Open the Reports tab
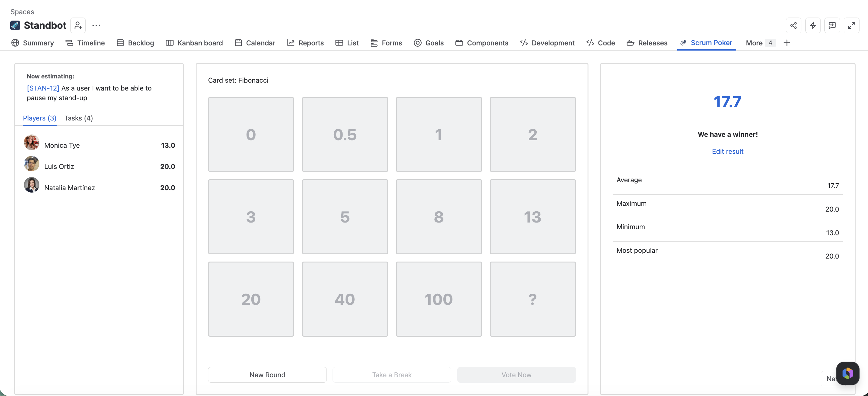Image resolution: width=868 pixels, height=396 pixels. pyautogui.click(x=306, y=43)
